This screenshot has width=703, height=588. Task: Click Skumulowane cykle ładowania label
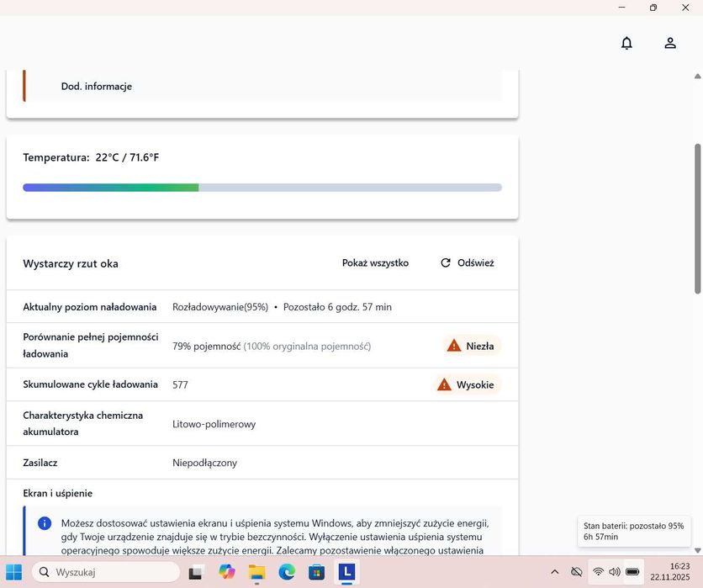coord(91,384)
